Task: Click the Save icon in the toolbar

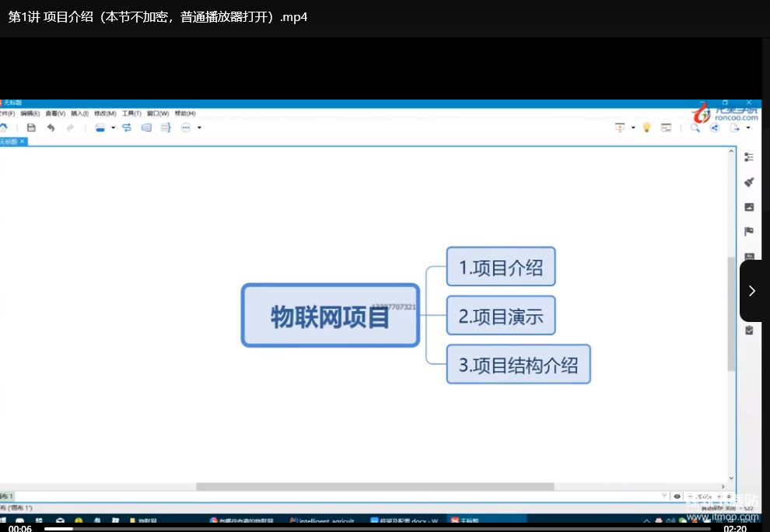Action: pyautogui.click(x=31, y=128)
